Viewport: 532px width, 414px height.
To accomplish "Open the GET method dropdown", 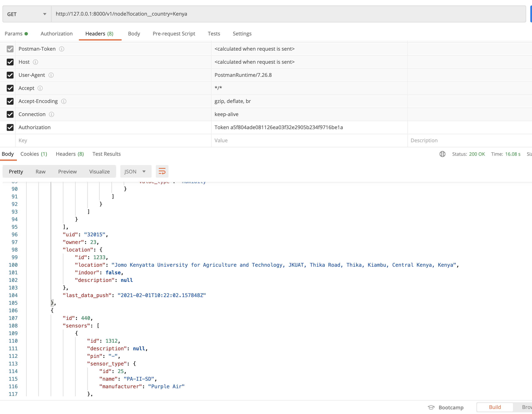I will pyautogui.click(x=27, y=14).
